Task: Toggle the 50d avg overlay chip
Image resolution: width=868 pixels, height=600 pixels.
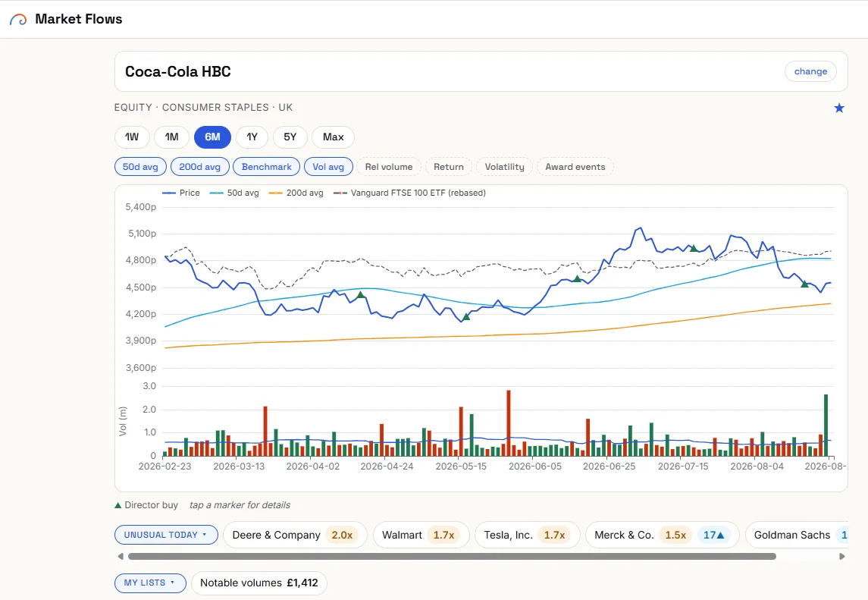Action: (x=140, y=167)
